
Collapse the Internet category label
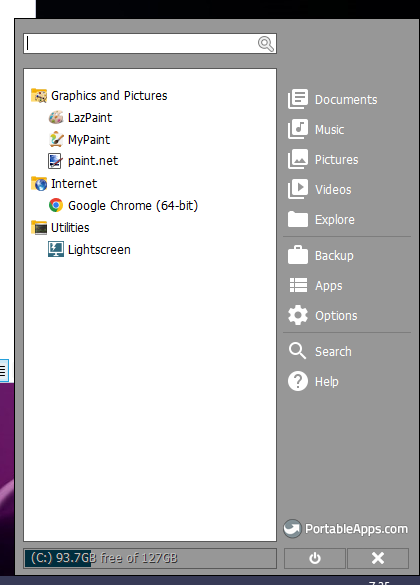74,184
